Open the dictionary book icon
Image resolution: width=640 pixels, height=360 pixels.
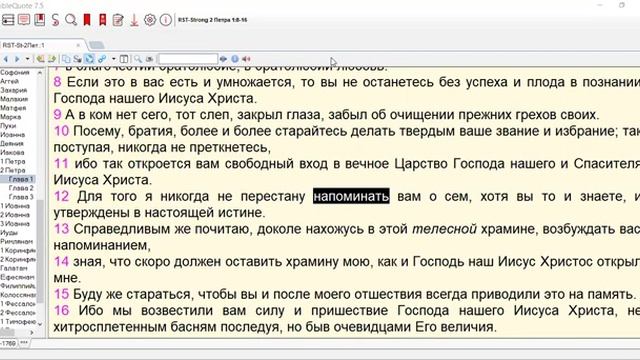(x=40, y=20)
